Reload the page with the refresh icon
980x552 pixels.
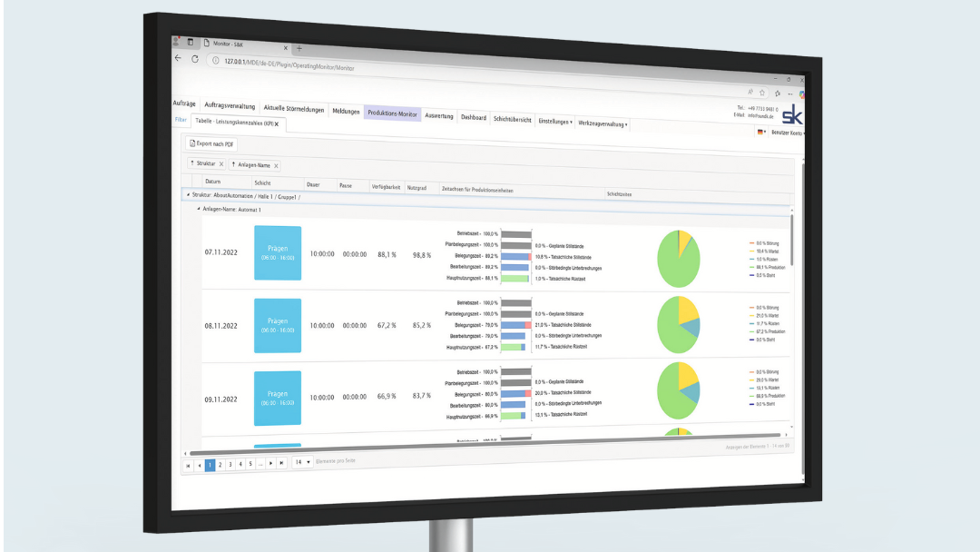pos(194,58)
